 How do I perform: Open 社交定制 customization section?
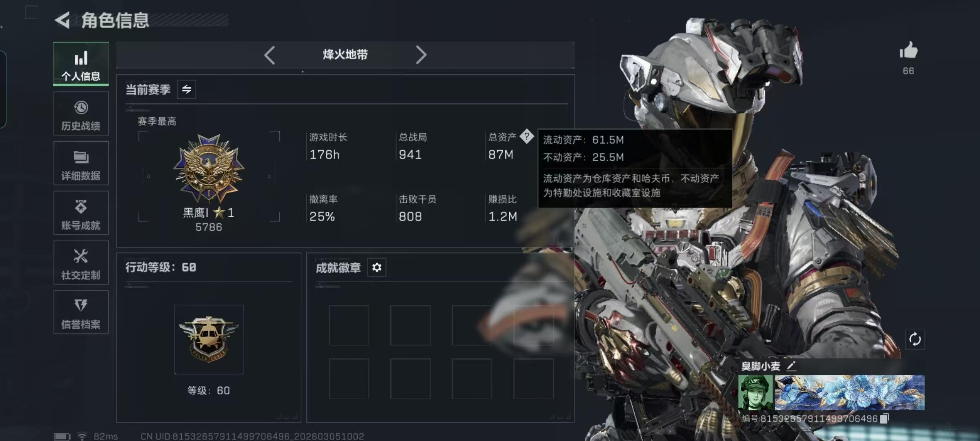coord(81,263)
